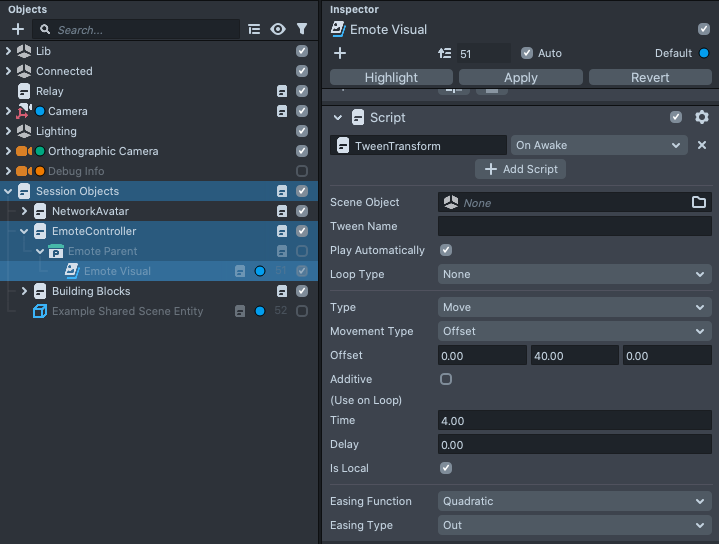Click the folder icon in Scene Object field
The height and width of the screenshot is (544, 719).
(x=699, y=203)
